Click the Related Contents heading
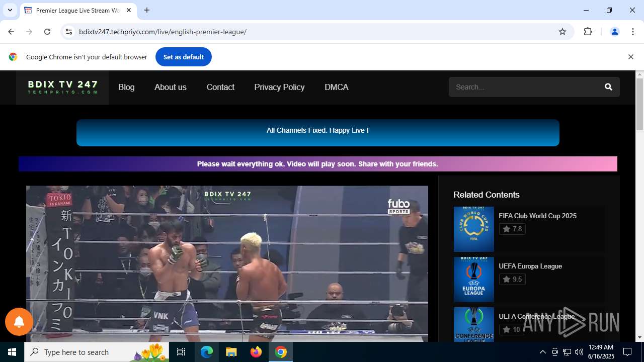This screenshot has height=362, width=644. click(486, 195)
